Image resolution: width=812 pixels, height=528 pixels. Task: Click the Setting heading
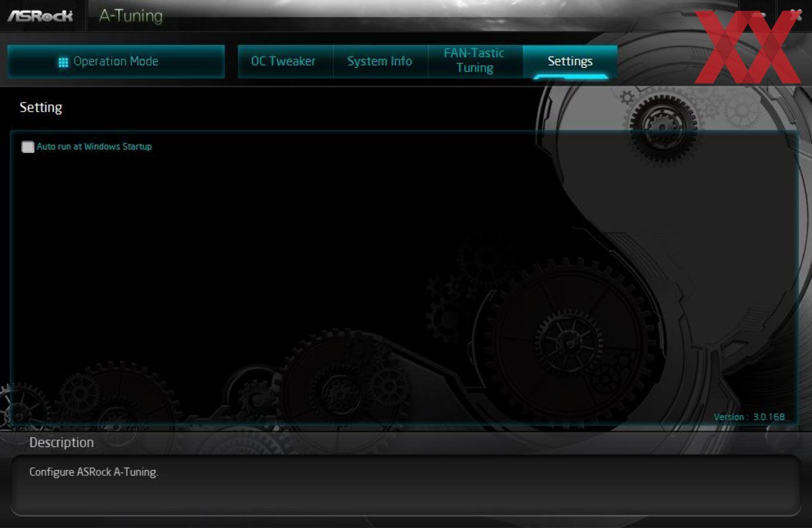pyautogui.click(x=41, y=107)
